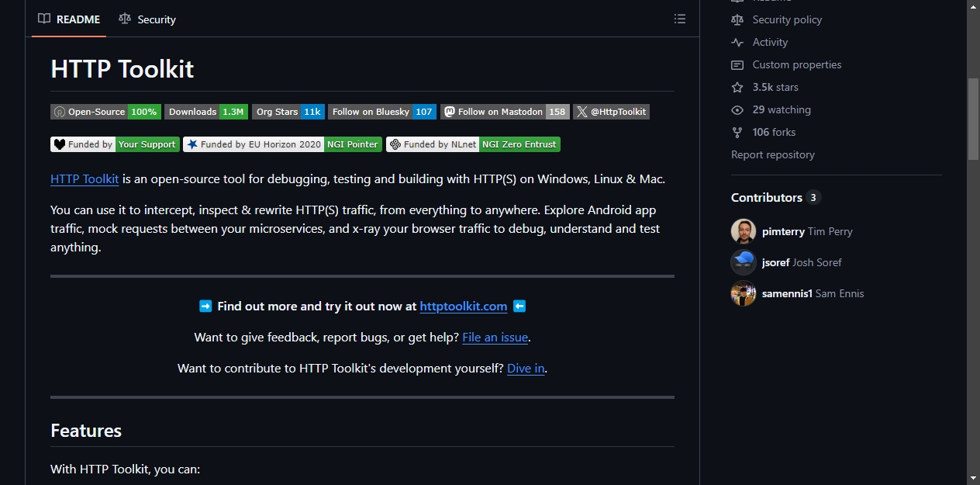This screenshot has width=980, height=485.
Task: Open samennis1's avatar
Action: [x=744, y=293]
